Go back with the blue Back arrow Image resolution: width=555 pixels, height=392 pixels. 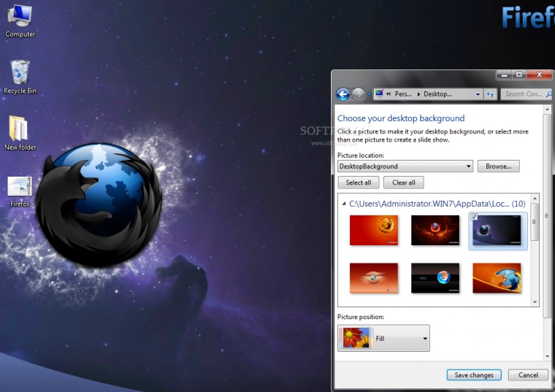point(343,94)
